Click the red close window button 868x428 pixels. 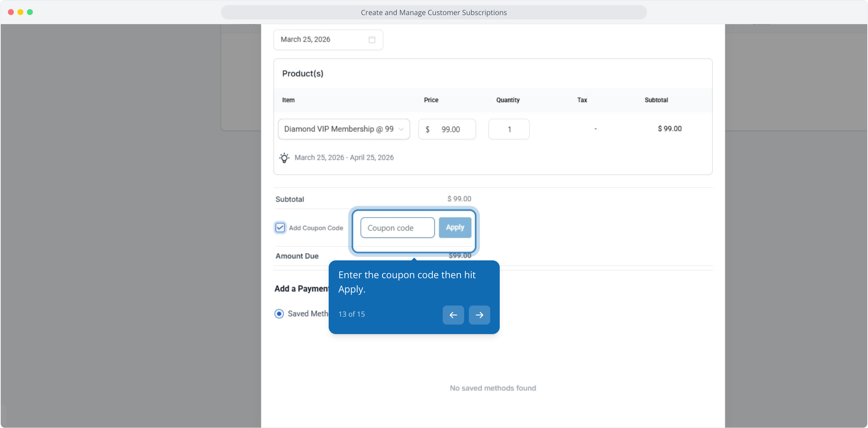point(11,12)
